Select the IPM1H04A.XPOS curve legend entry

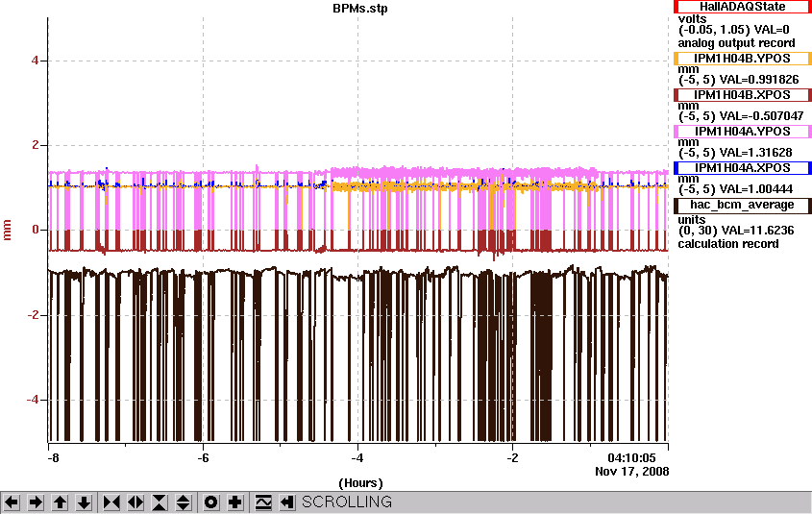coord(742,168)
